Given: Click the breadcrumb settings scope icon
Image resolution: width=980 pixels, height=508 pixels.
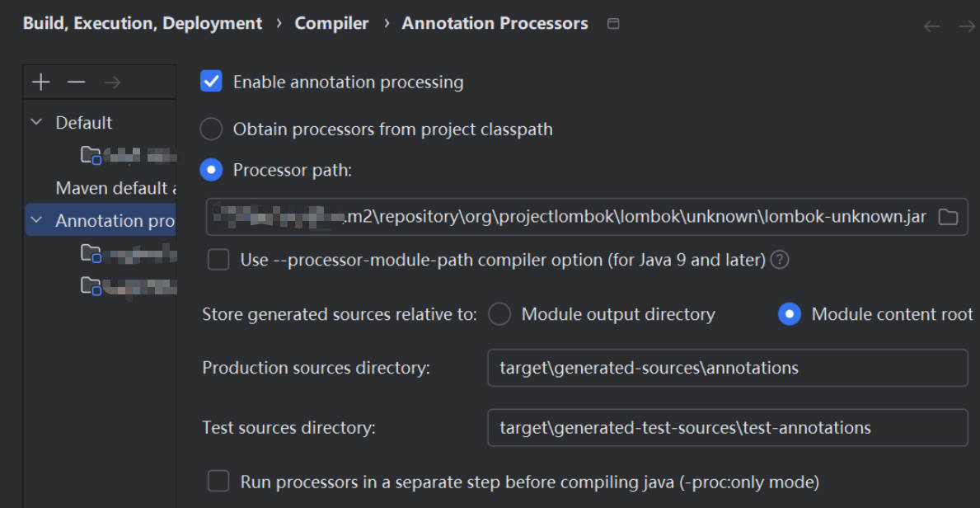Looking at the screenshot, I should coord(613,24).
